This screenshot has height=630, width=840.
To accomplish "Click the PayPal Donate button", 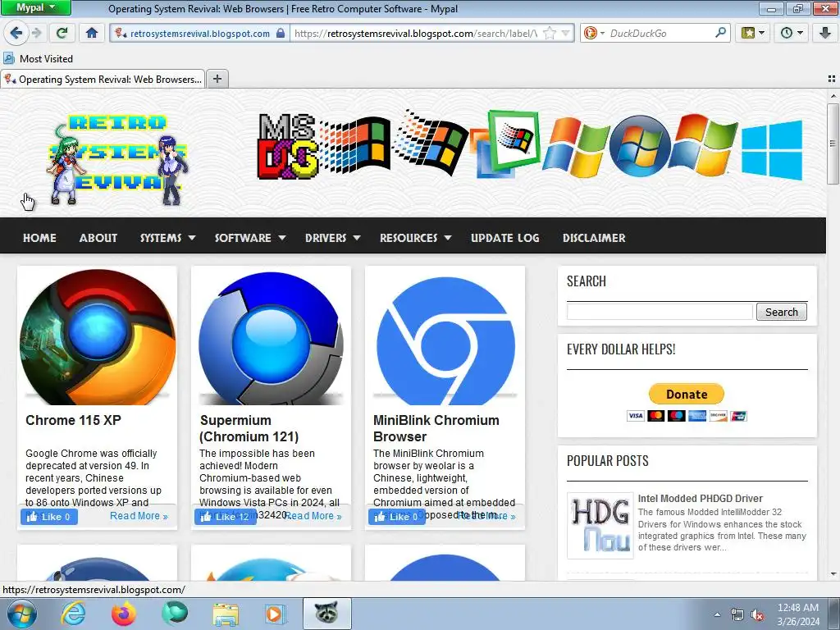I will click(687, 395).
